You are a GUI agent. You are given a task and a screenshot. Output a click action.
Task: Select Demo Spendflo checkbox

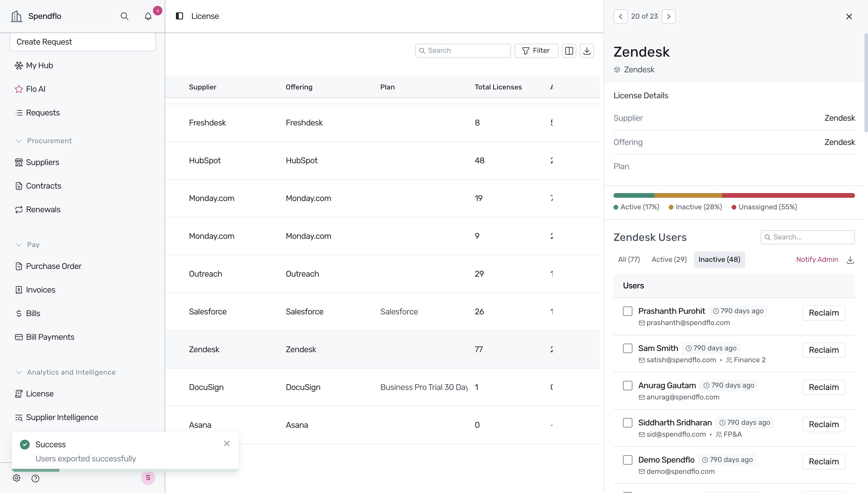point(627,460)
